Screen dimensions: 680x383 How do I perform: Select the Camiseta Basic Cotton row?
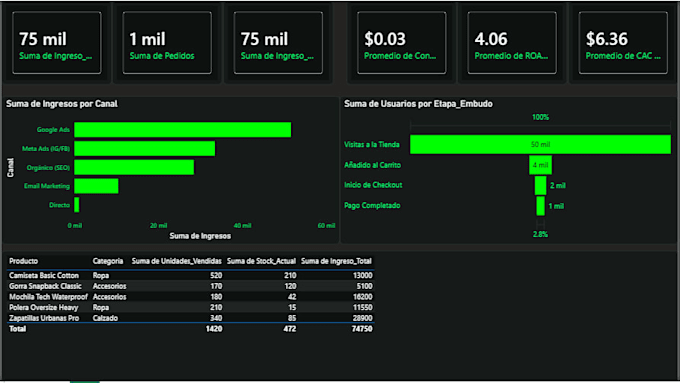click(x=190, y=275)
